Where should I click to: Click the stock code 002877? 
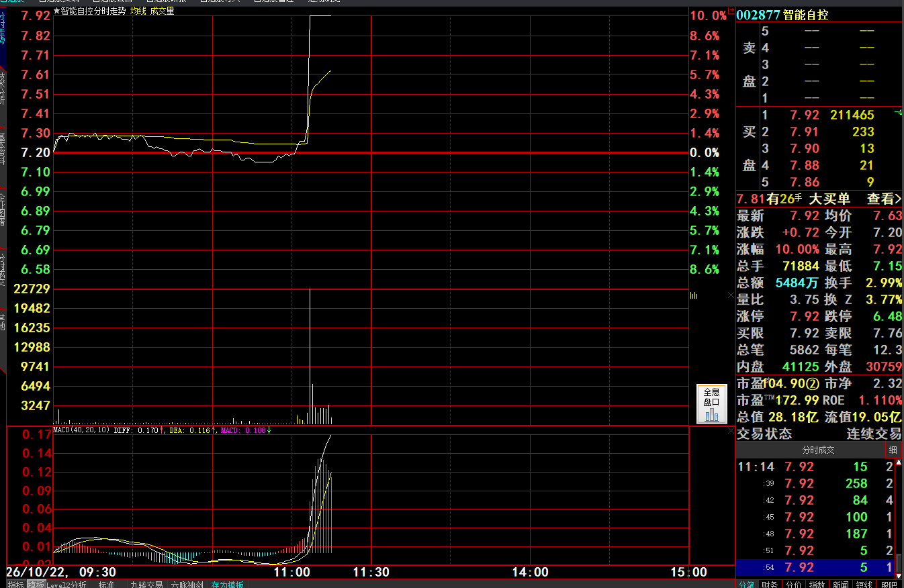coord(758,15)
